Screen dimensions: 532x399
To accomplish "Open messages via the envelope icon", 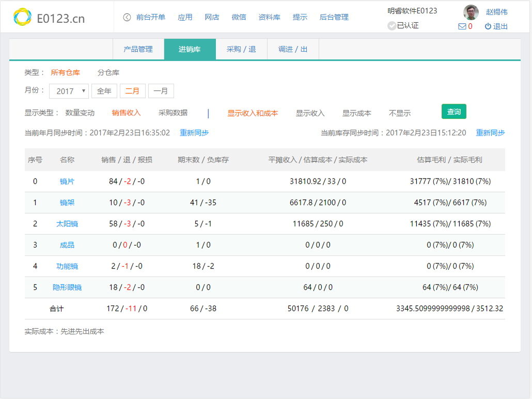I will [461, 26].
